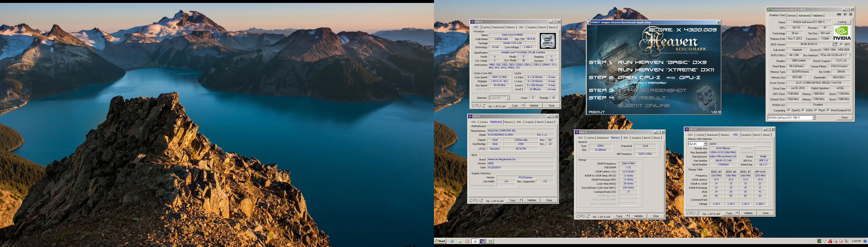Click Save Result in Heaven app
The height and width of the screenshot is (247, 868).
tap(642, 98)
